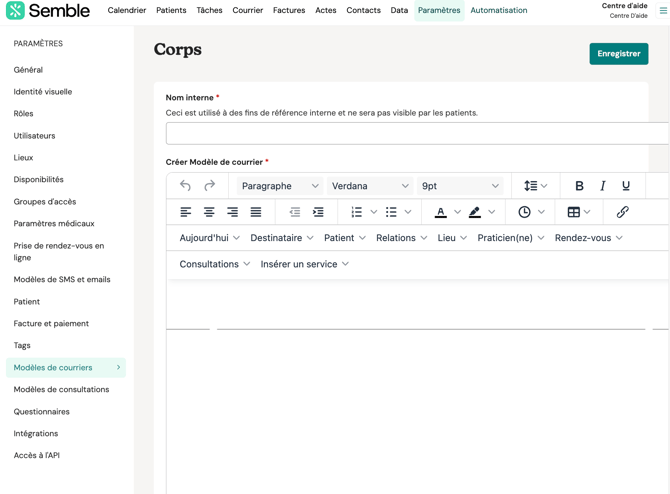670x494 pixels.
Task: Go to the Automatisation tab
Action: click(498, 11)
